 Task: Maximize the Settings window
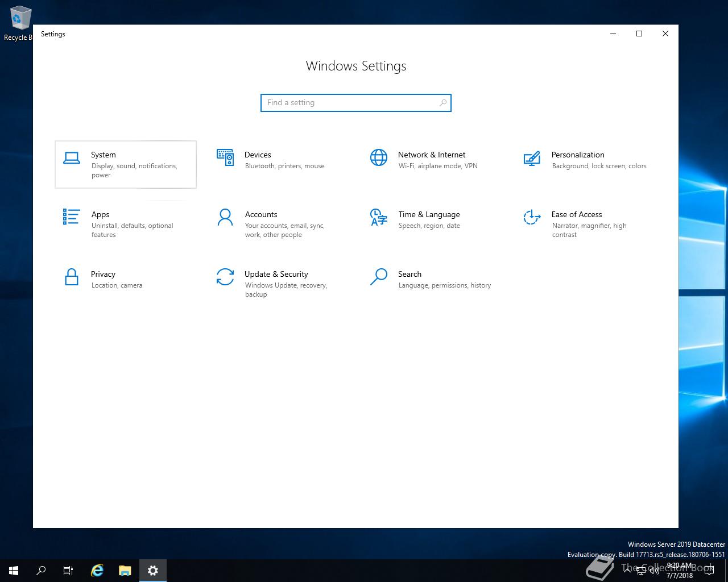[639, 34]
